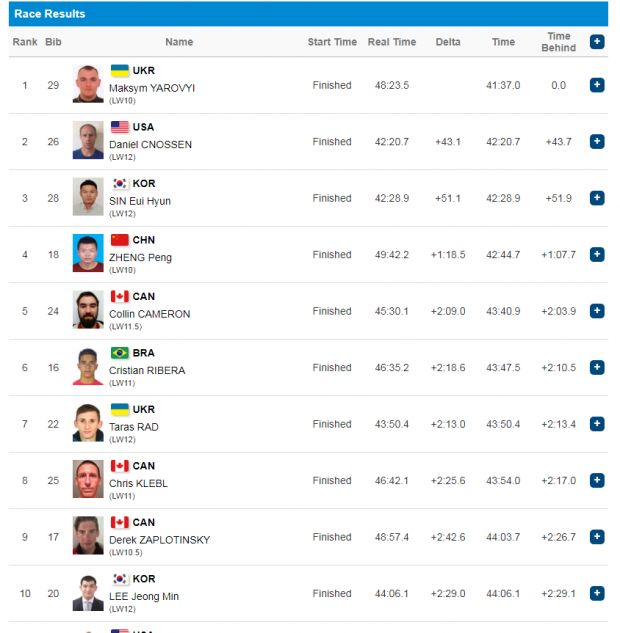The width and height of the screenshot is (620, 633).
Task: Open LEE Jeong Min athlete profile link
Action: pos(142,596)
